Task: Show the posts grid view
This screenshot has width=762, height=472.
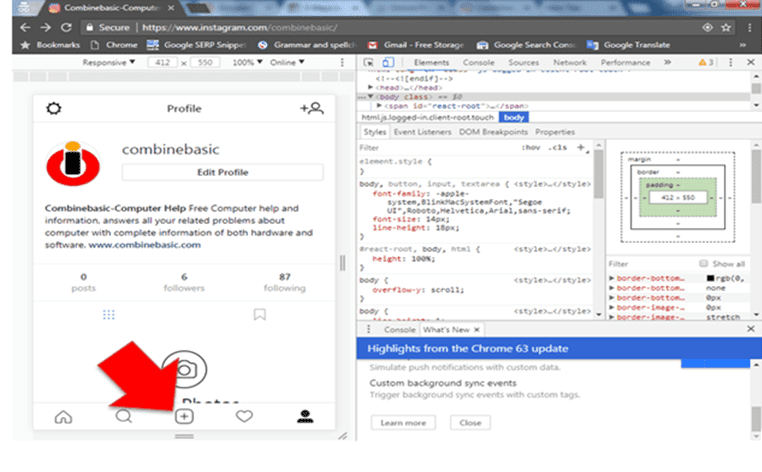Action: [109, 315]
